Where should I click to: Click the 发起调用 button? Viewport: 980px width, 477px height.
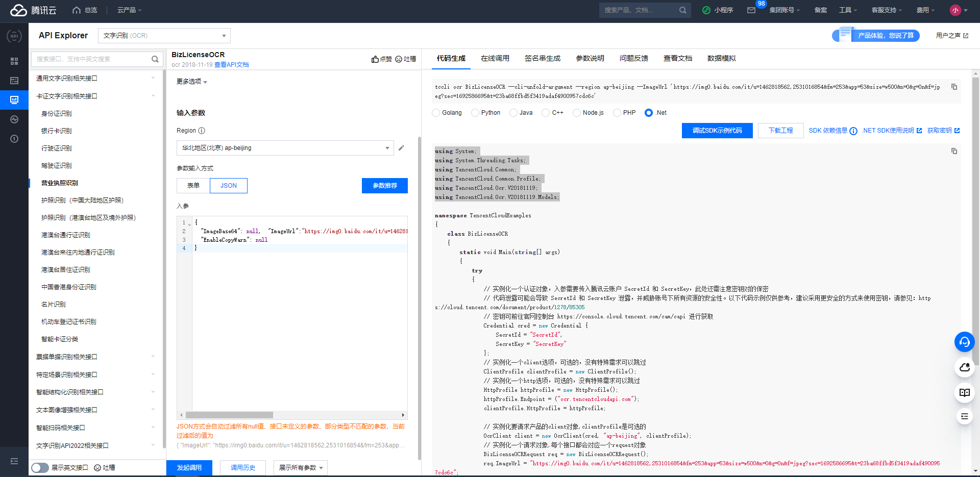pyautogui.click(x=189, y=468)
